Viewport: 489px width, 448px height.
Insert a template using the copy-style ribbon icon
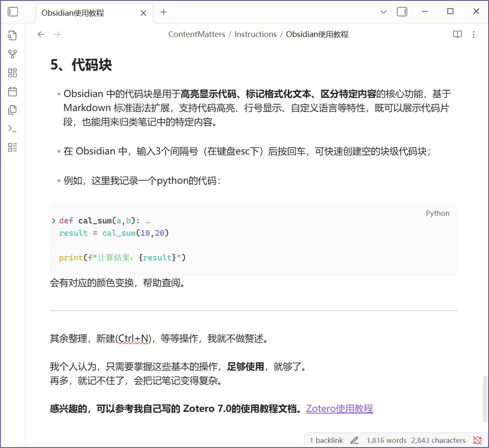tap(12, 110)
